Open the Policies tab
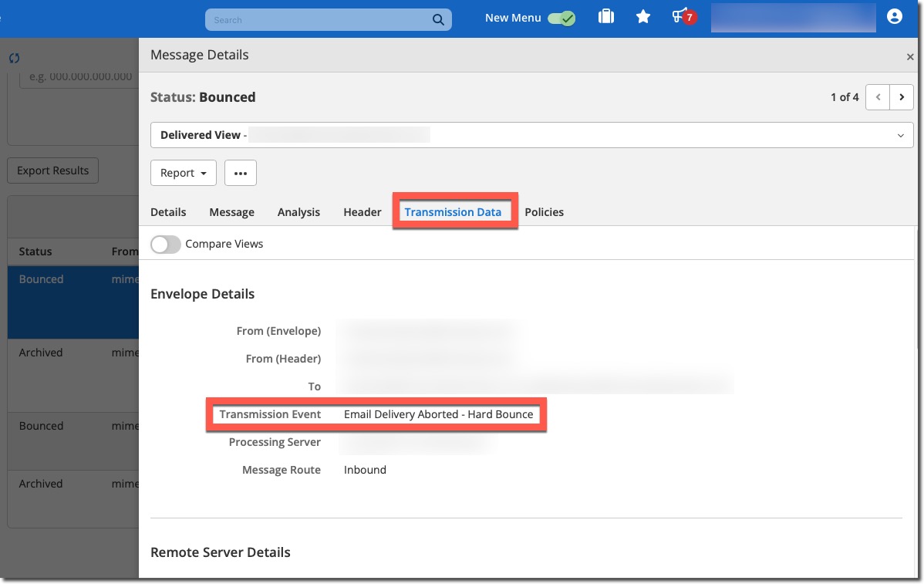Screen dimensions: 924x584 (x=544, y=211)
